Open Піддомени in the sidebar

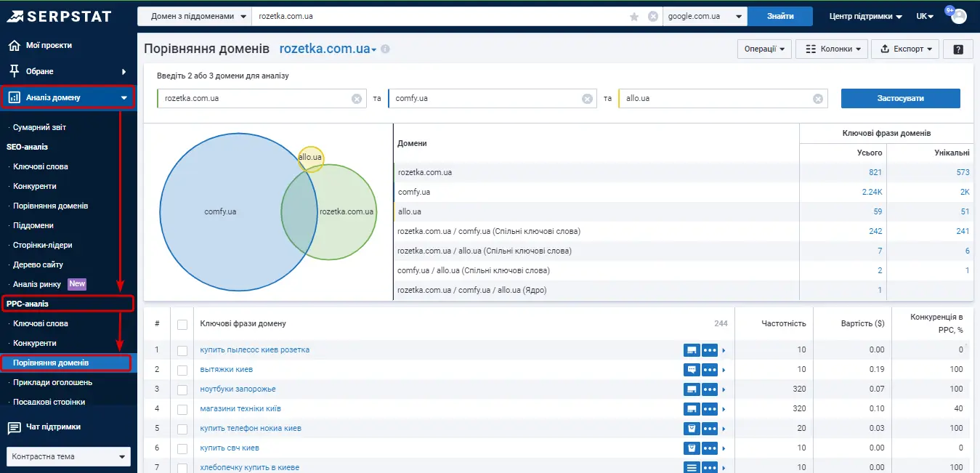coord(33,225)
